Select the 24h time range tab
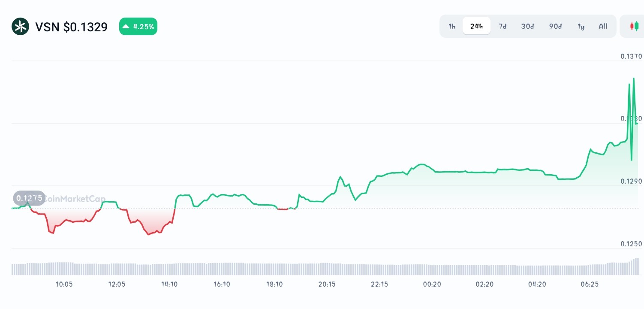 [476, 26]
